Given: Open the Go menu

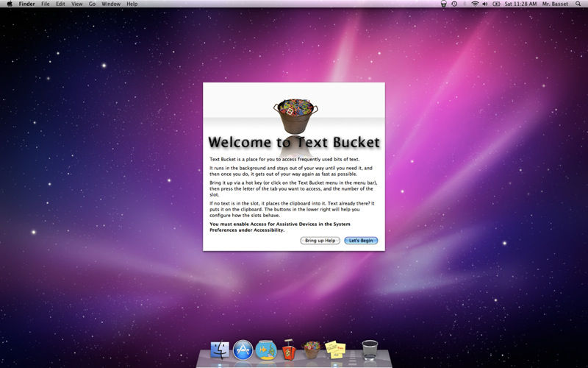Looking at the screenshot, I should point(93,4).
